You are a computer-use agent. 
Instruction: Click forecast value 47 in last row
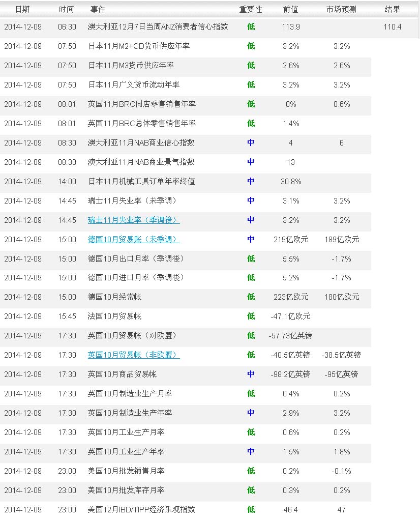(x=341, y=510)
